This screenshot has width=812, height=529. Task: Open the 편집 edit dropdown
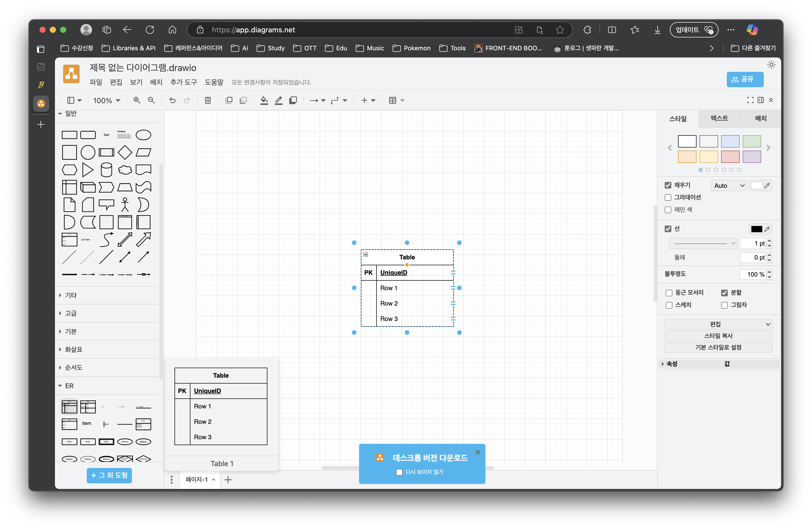coord(718,324)
